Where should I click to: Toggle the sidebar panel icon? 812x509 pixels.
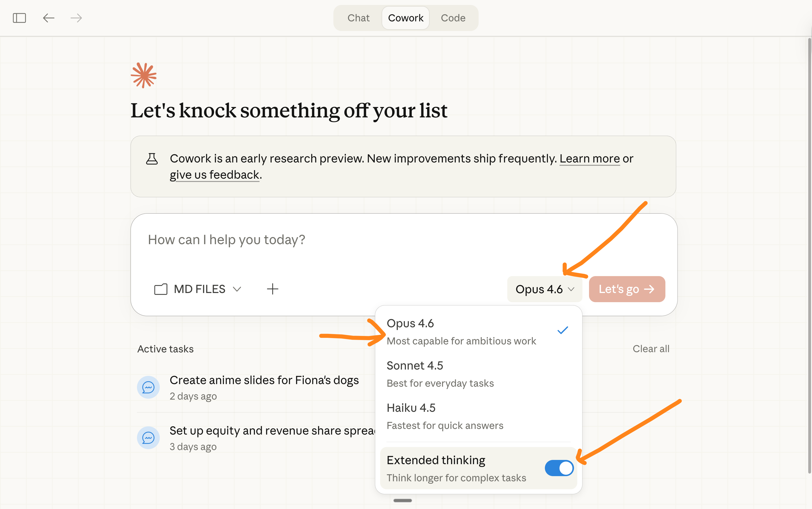tap(19, 18)
